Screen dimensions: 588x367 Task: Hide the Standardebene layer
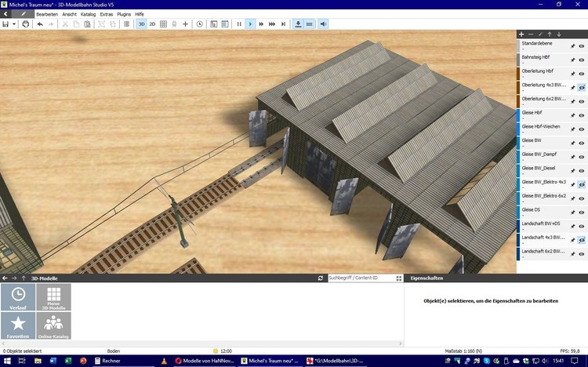click(x=581, y=46)
